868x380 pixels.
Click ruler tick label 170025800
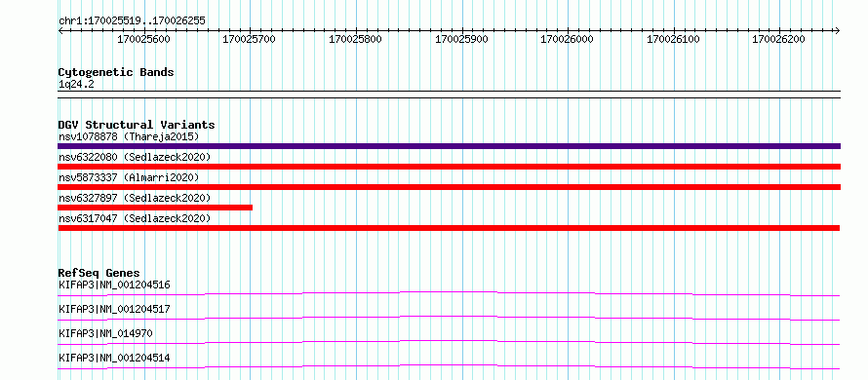[x=355, y=40]
